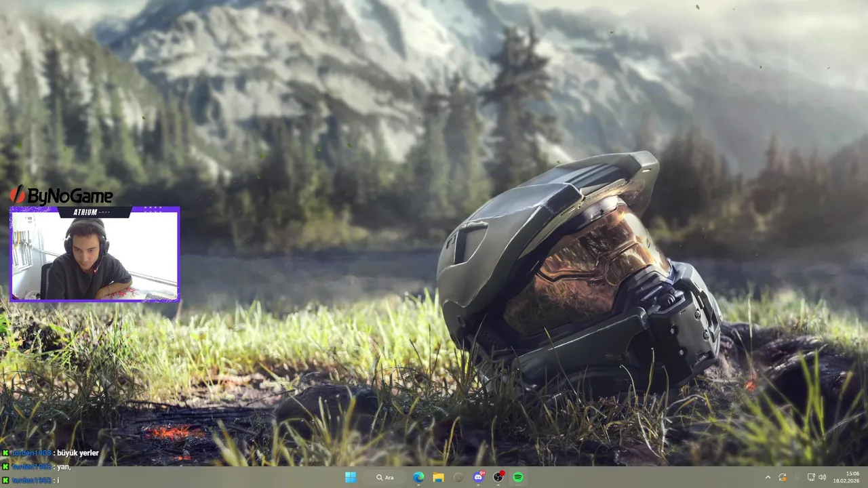Click the sync update tray icon
This screenshot has width=868, height=488.
pyautogui.click(x=783, y=477)
